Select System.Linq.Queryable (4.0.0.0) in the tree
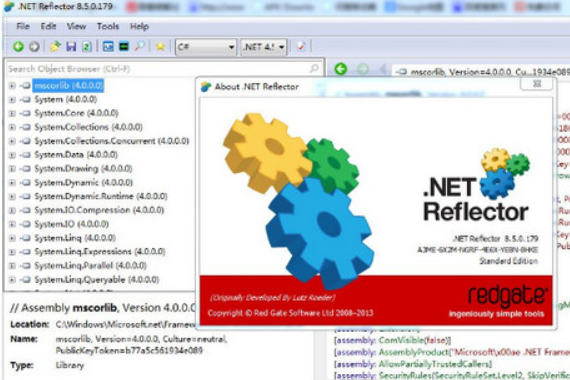The image size is (570, 380). 97,280
